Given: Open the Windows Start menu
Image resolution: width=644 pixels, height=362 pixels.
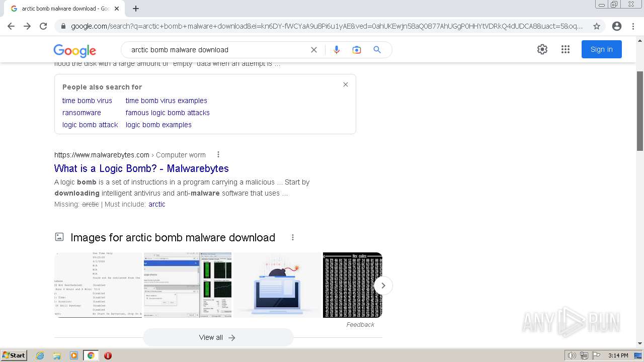Looking at the screenshot, I should point(14,355).
